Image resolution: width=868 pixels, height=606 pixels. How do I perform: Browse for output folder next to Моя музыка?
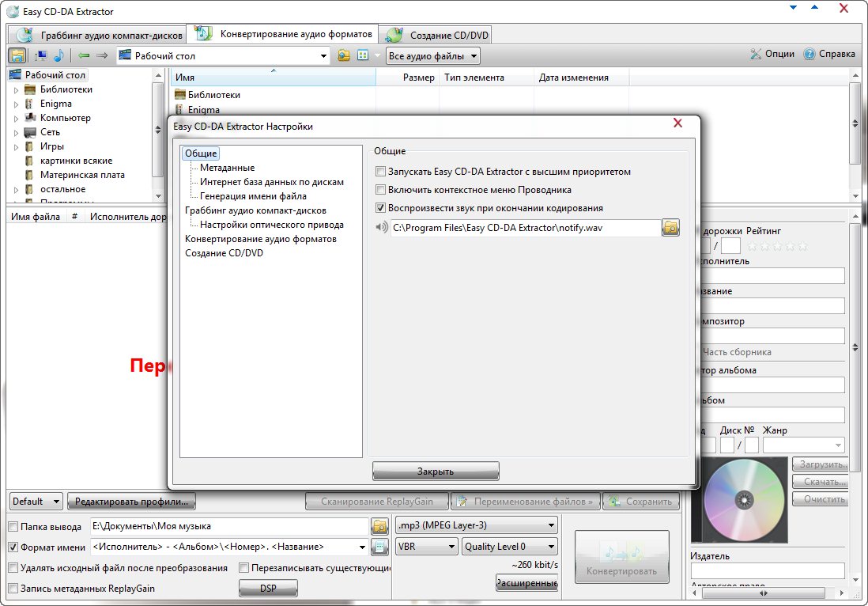(379, 525)
